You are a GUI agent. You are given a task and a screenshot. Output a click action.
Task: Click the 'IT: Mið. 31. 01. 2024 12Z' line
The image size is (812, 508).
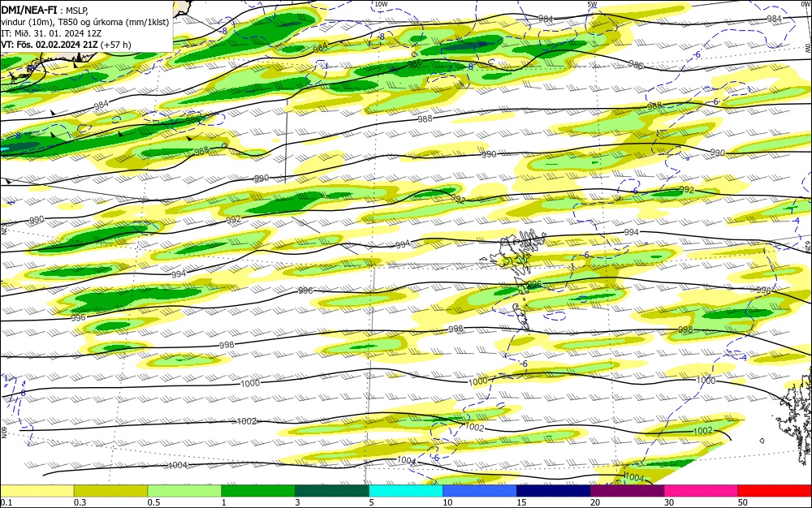pyautogui.click(x=50, y=32)
